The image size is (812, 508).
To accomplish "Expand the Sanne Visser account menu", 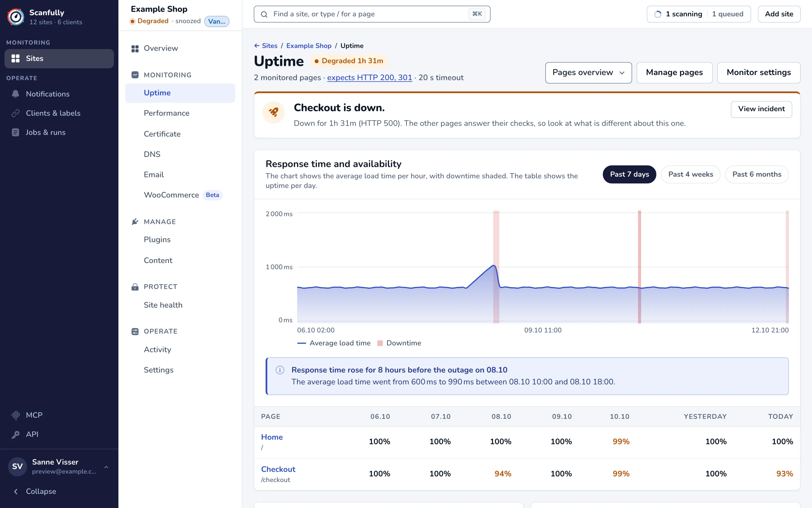I will click(x=106, y=467).
